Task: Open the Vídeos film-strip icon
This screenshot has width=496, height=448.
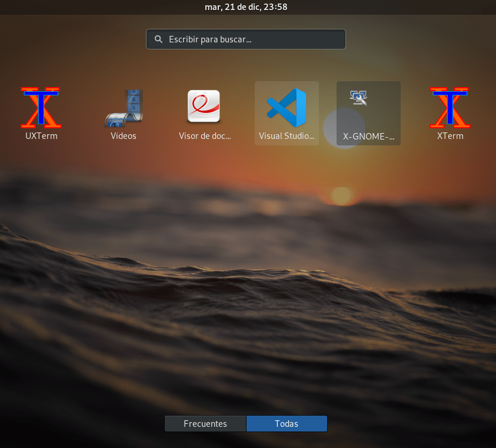Action: [x=124, y=107]
